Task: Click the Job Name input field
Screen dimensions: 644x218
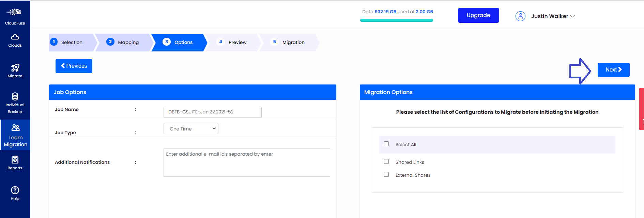Action: [213, 112]
